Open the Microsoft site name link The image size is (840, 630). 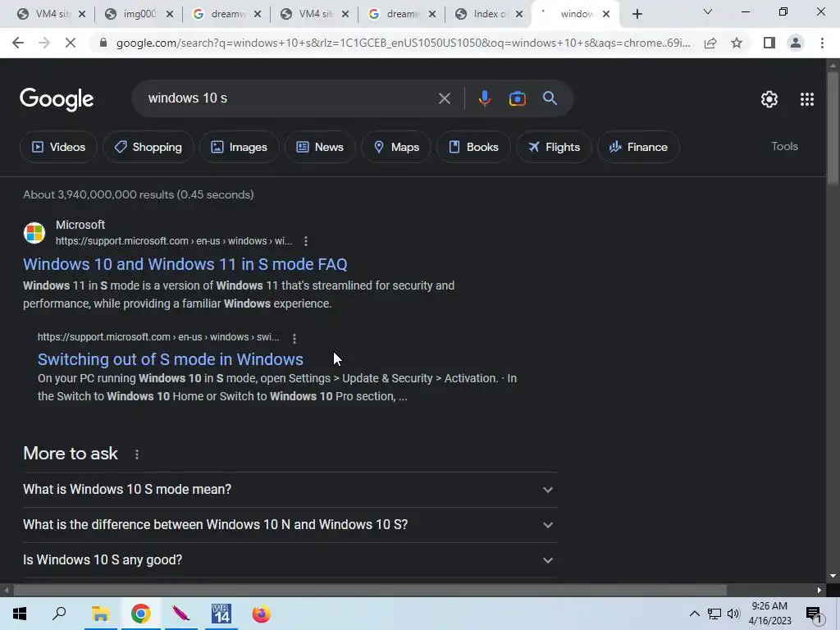click(x=80, y=225)
